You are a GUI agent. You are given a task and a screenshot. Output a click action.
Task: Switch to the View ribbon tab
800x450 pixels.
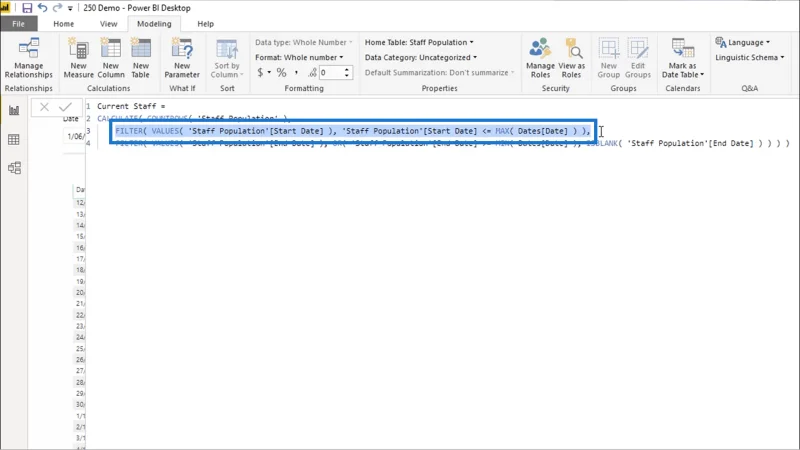pyautogui.click(x=108, y=24)
